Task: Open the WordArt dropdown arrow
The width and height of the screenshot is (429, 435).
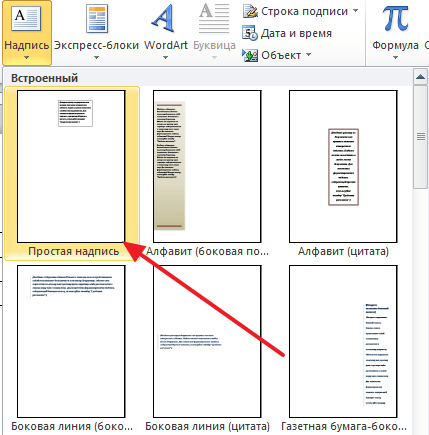Action: pos(165,58)
